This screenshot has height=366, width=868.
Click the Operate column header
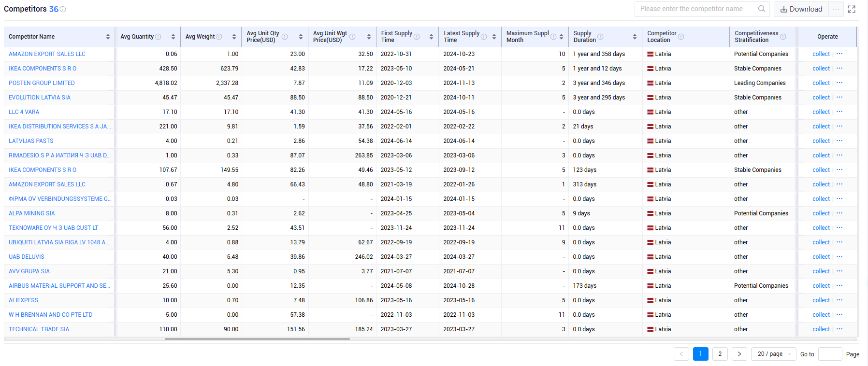pos(827,37)
